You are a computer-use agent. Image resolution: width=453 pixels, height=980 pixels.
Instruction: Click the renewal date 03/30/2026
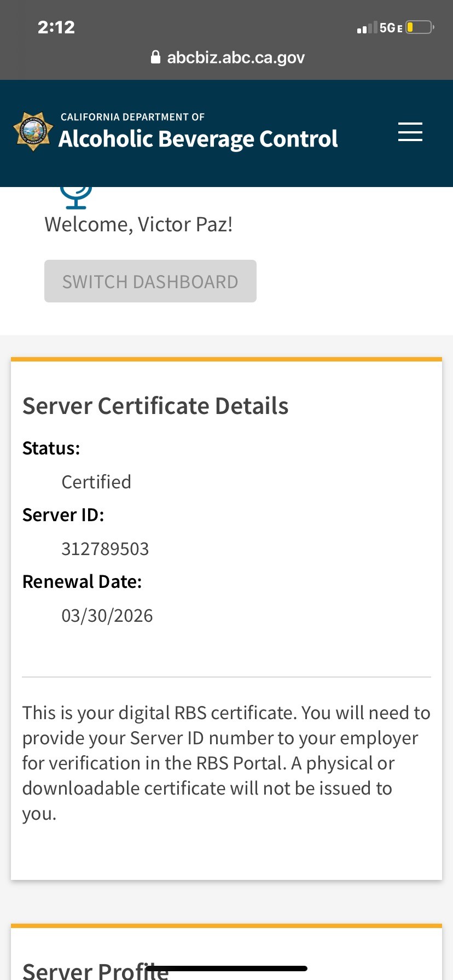(107, 615)
